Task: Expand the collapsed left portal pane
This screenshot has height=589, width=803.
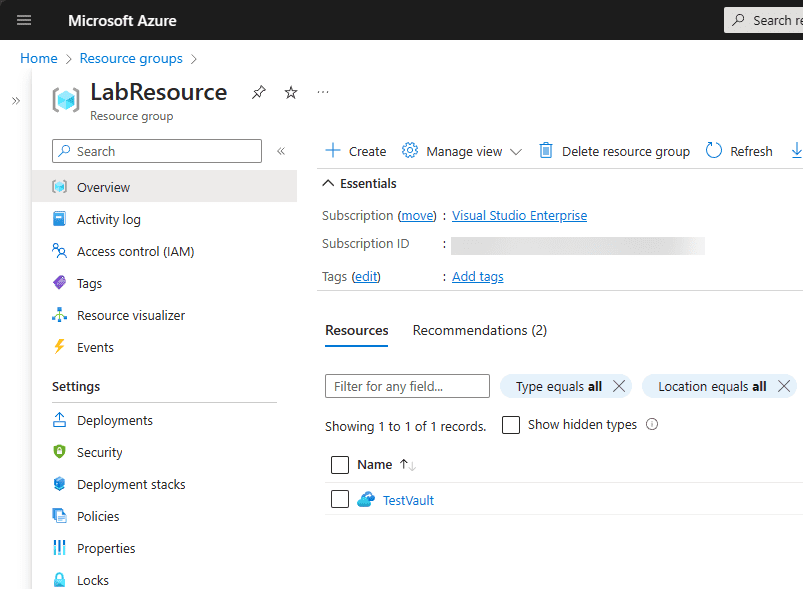Action: tap(16, 100)
